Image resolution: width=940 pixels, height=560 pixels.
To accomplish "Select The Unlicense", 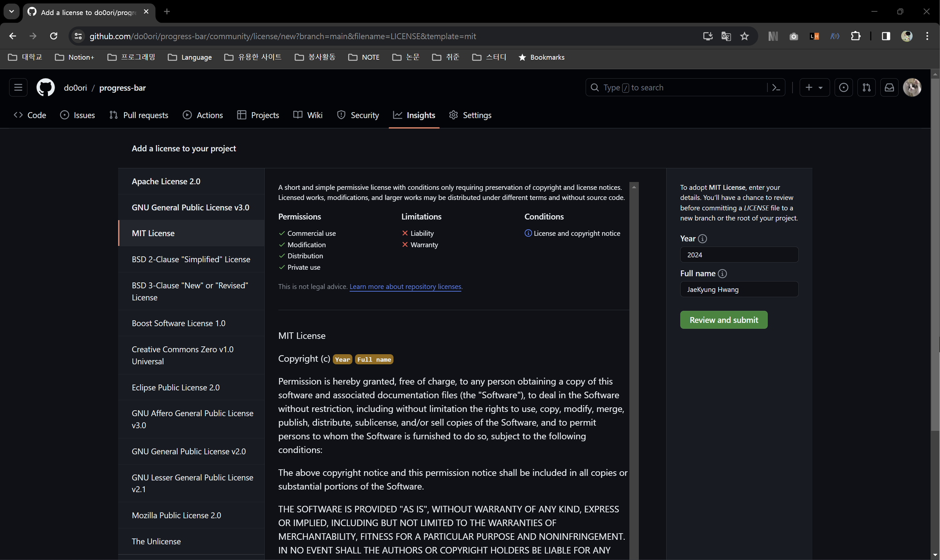I will pyautogui.click(x=191, y=541).
